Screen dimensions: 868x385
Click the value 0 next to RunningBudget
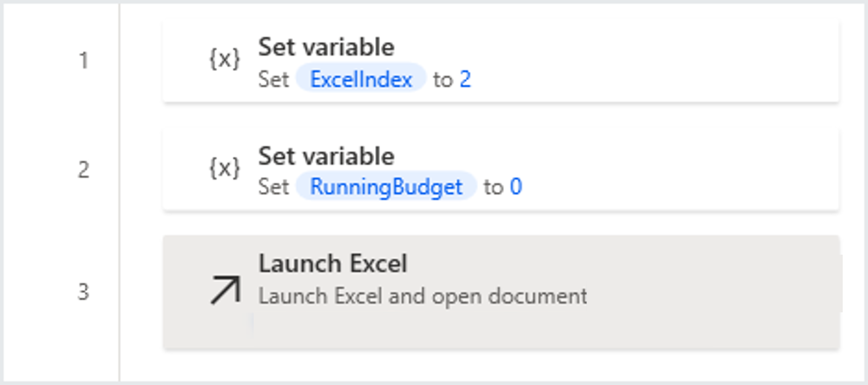[x=517, y=187]
